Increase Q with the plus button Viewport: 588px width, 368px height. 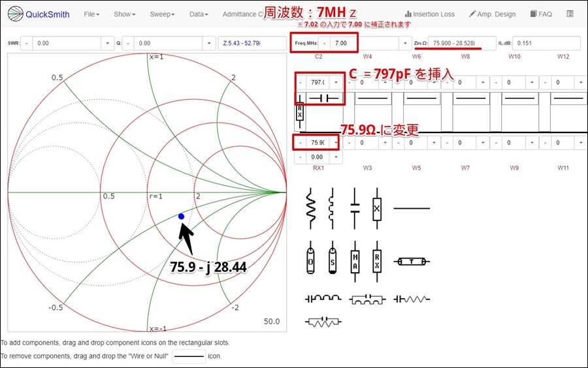pos(209,43)
